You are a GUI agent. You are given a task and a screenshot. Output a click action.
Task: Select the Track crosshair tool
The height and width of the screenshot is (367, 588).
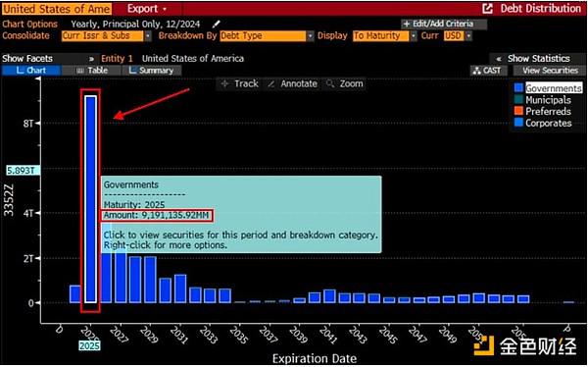[x=240, y=83]
